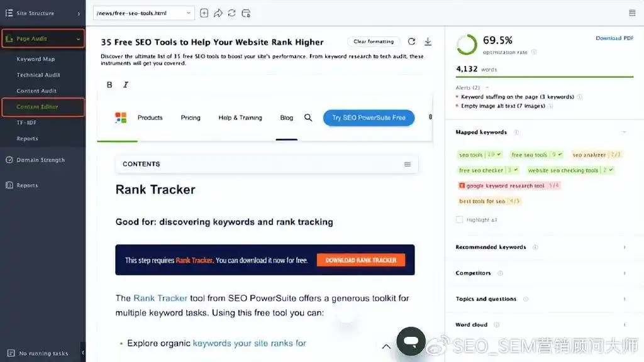Click Clear formatting button
The image size is (644, 362).
(374, 41)
